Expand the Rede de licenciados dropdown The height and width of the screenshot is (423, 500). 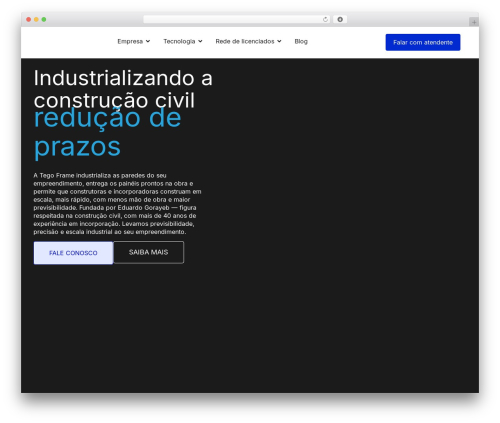coord(248,41)
